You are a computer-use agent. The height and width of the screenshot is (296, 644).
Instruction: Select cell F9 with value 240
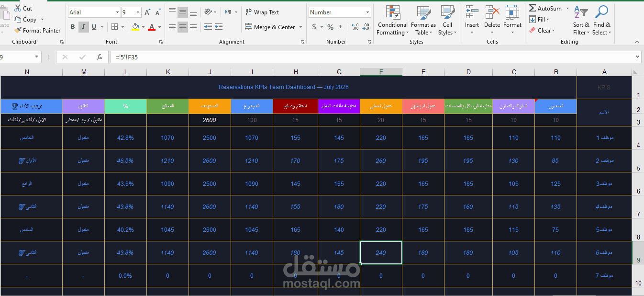(x=381, y=253)
